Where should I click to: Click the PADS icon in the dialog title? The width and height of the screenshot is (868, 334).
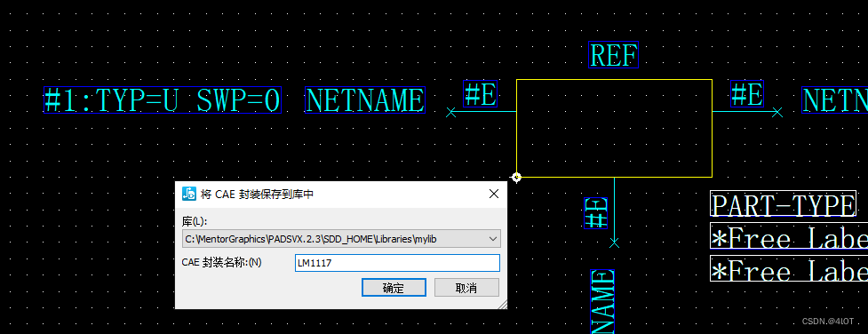(x=189, y=194)
